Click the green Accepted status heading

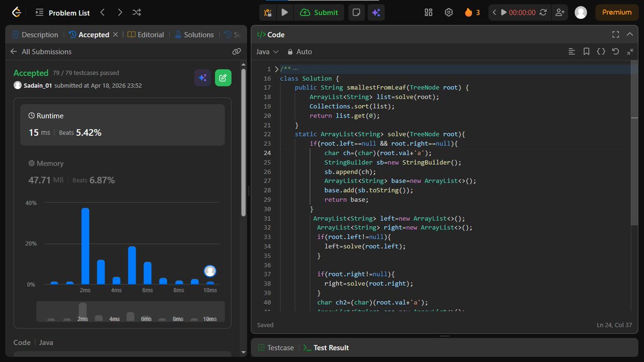[x=31, y=73]
